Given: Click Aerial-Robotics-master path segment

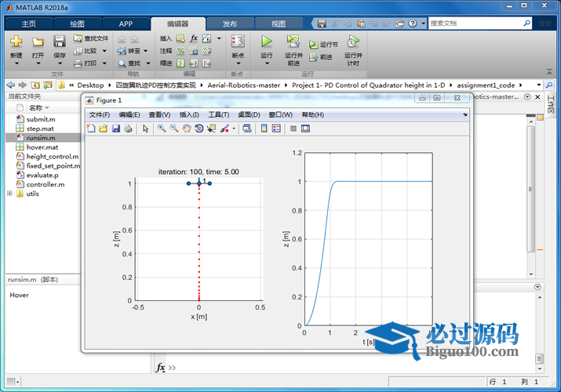Looking at the screenshot, I should tap(244, 85).
